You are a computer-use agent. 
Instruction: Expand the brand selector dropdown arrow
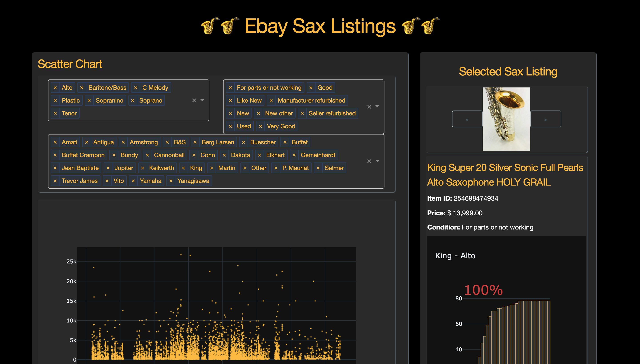click(377, 161)
